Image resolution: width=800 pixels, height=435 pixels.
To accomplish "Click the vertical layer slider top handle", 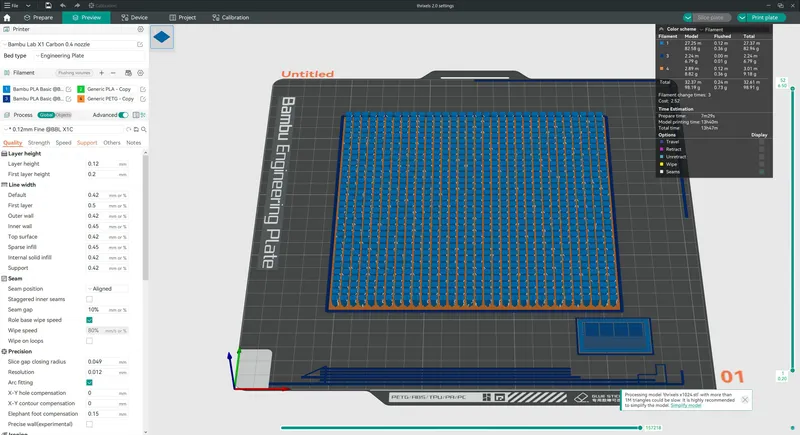I will click(792, 89).
